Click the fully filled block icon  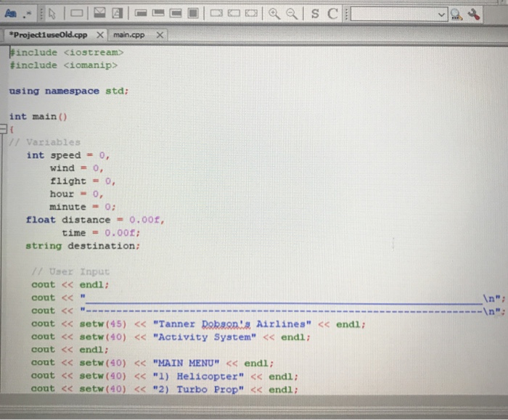[x=193, y=13]
